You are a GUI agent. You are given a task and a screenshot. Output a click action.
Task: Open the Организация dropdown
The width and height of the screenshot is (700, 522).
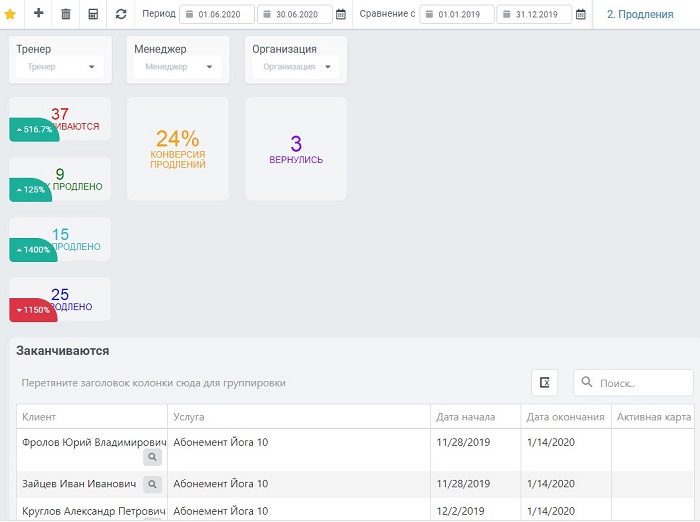coord(296,67)
